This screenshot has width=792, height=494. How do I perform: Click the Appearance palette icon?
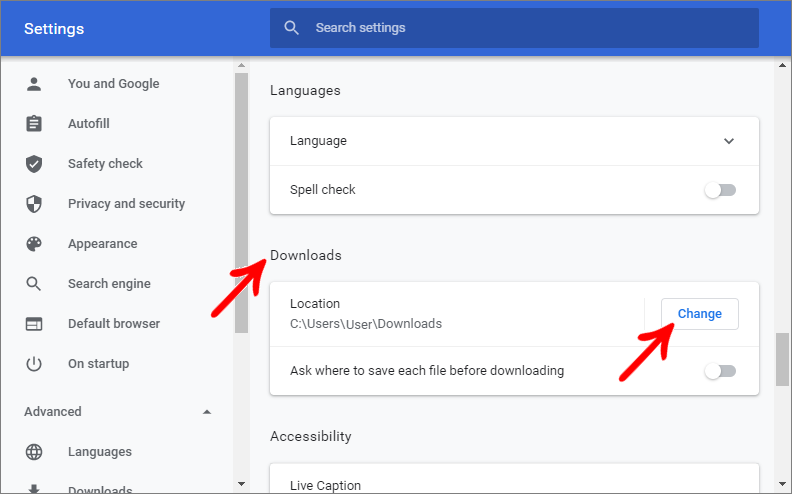(34, 244)
